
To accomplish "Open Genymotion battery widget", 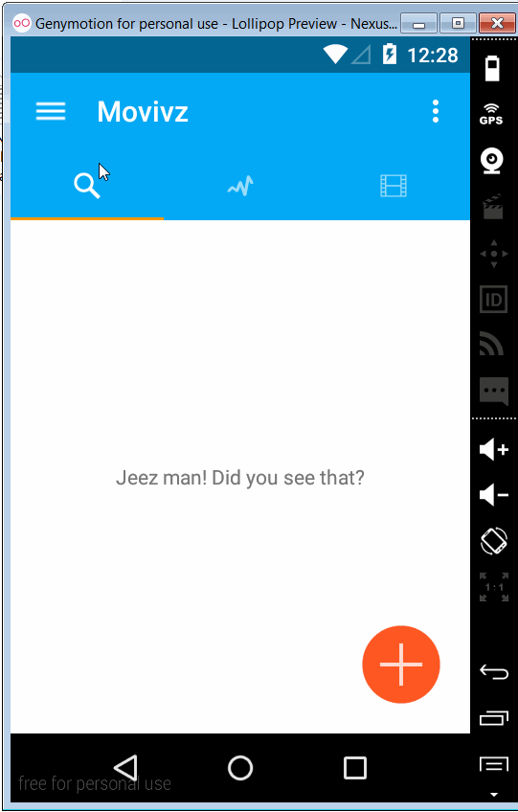I will [x=492, y=68].
